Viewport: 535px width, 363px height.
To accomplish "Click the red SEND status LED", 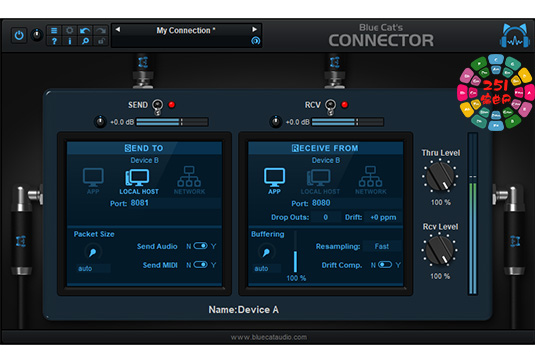I will (172, 105).
